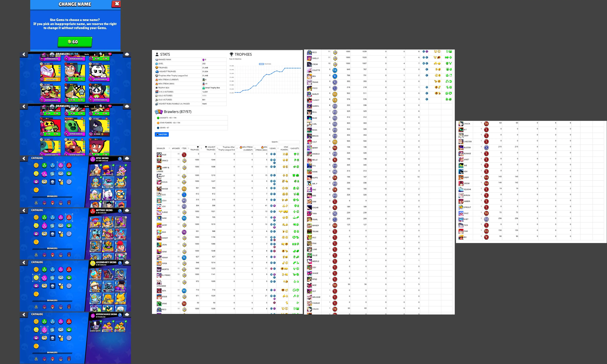Toggle the TROPHIES legend on the chart

265,64
